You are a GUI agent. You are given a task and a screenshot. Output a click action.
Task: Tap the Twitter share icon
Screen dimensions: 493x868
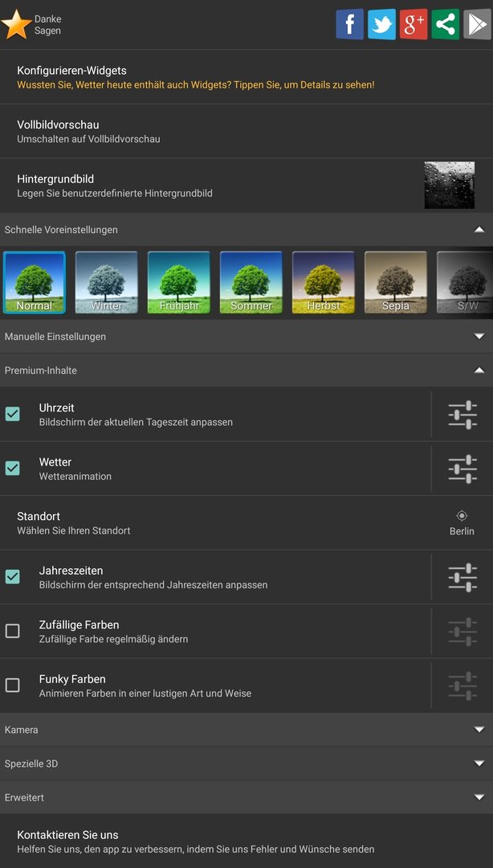point(381,24)
